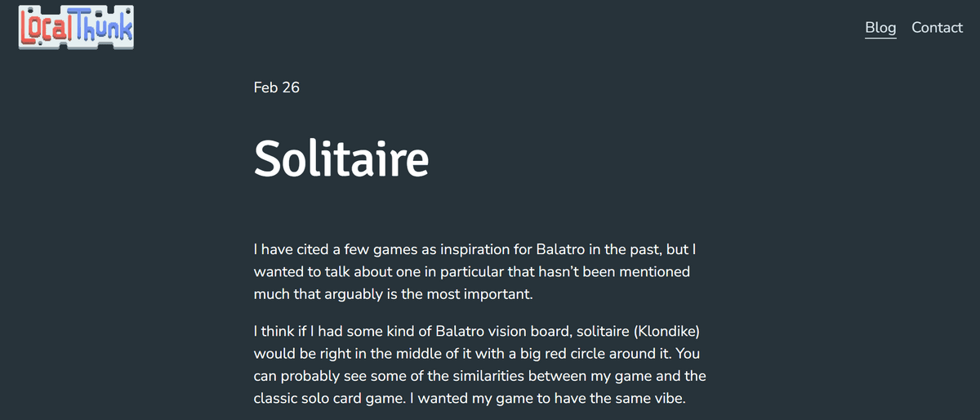Image resolution: width=980 pixels, height=420 pixels.
Task: Click the line starting "I have cited a few games"
Action: (474, 248)
